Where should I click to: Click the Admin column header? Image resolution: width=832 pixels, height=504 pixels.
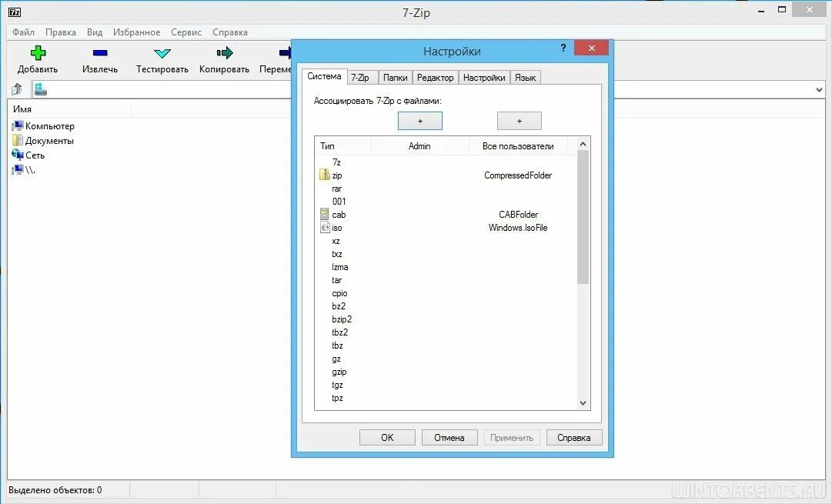[x=419, y=146]
